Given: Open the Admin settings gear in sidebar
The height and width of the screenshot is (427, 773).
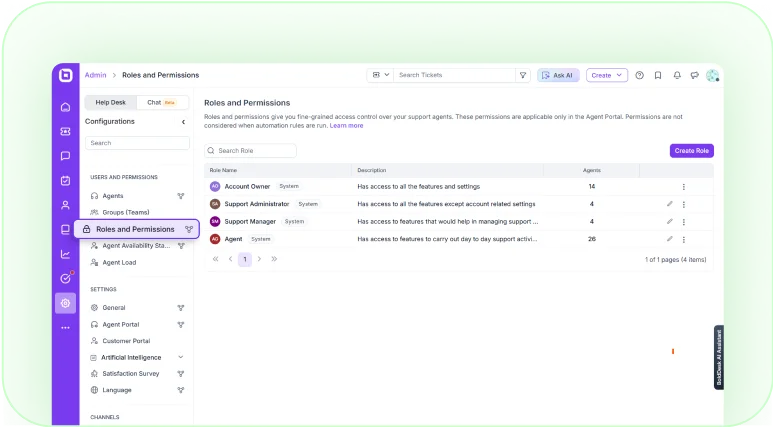Looking at the screenshot, I should click(66, 303).
